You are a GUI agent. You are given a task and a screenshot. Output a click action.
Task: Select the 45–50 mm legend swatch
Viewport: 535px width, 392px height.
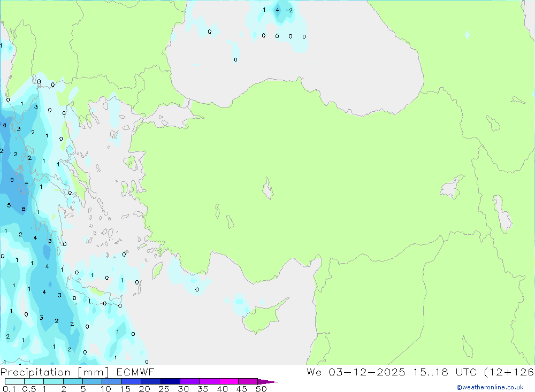(248, 381)
